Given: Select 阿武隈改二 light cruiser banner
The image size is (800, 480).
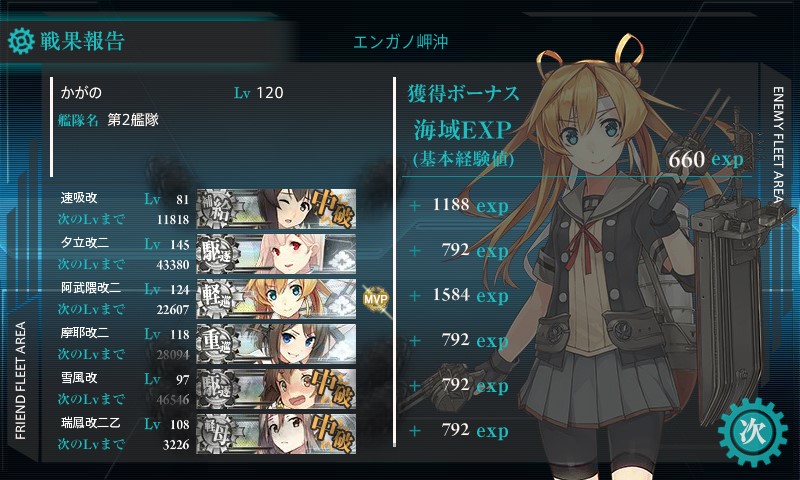Looking at the screenshot, I should click(x=276, y=298).
